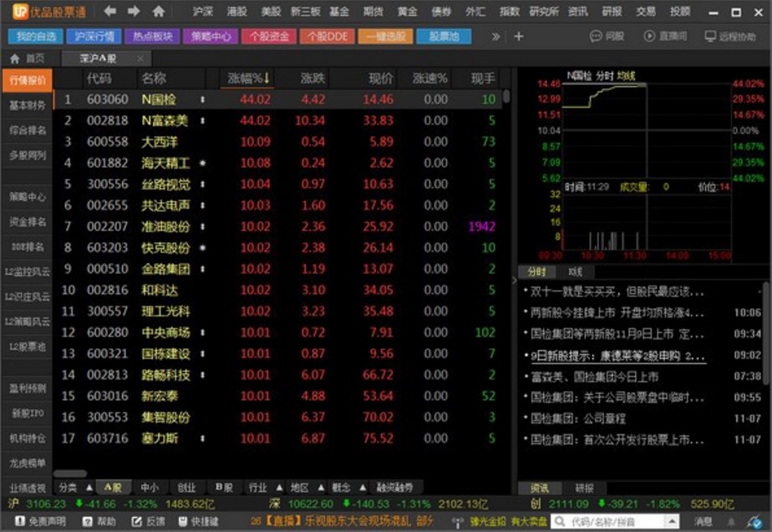Open news 9日新股提示 康德莱等2股申购
This screenshot has height=532, width=772.
[x=618, y=356]
